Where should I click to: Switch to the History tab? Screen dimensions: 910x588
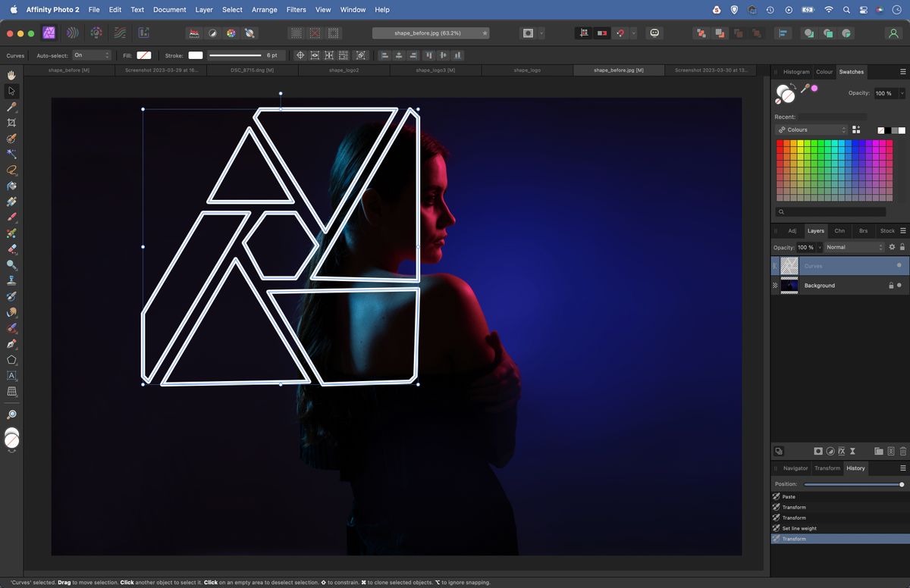click(x=855, y=468)
